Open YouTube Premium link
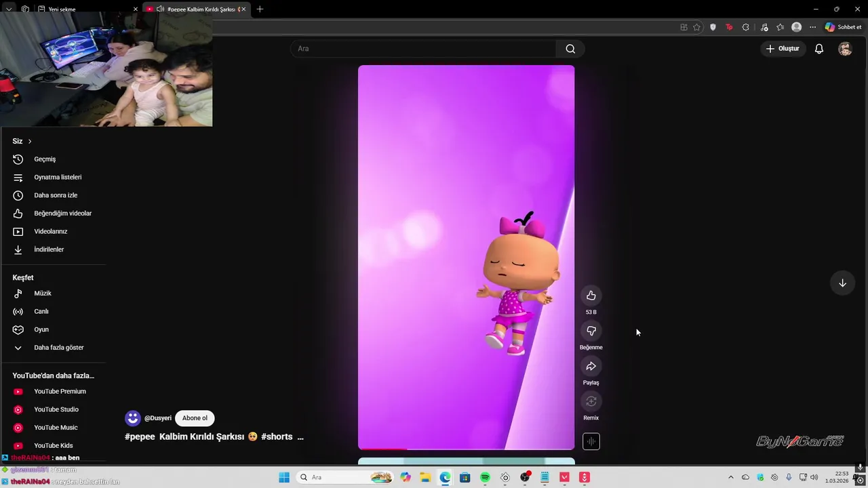This screenshot has height=488, width=868. (x=58, y=392)
